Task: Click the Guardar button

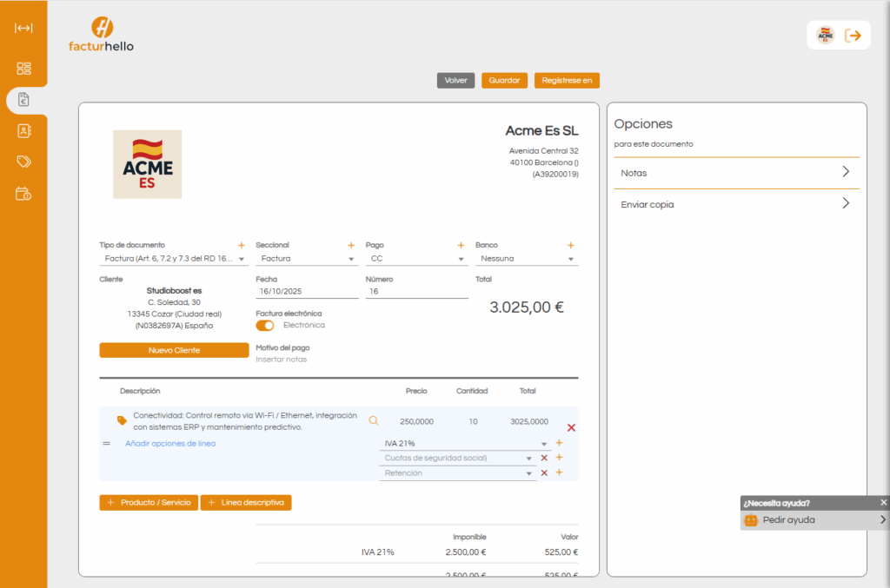Action: (504, 80)
